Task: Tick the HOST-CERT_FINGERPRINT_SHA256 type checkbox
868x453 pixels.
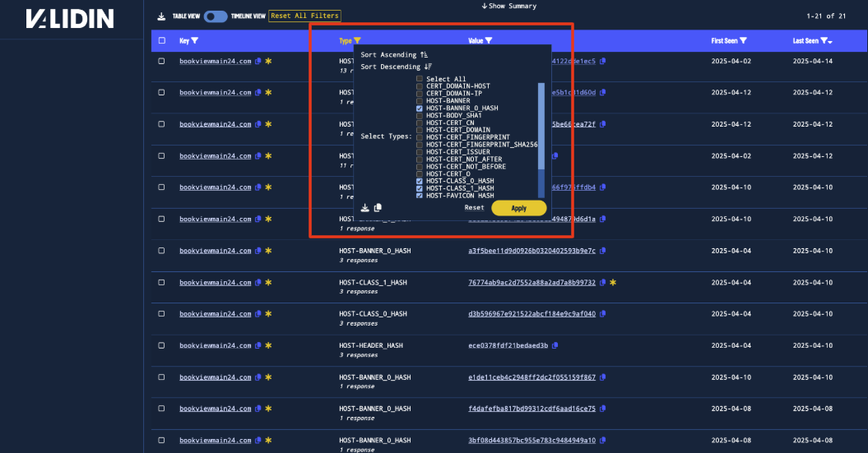Action: tap(420, 145)
